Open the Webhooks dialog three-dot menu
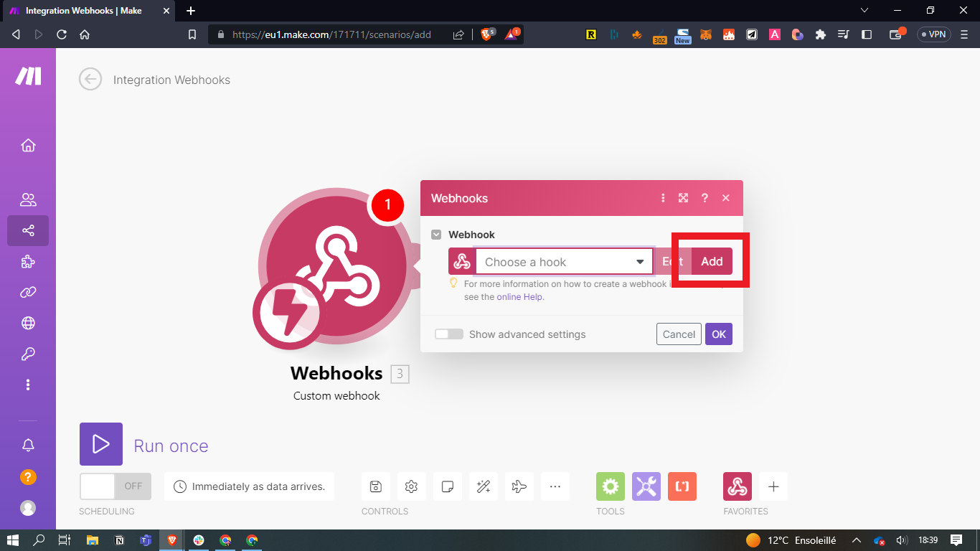980x551 pixels. click(663, 198)
